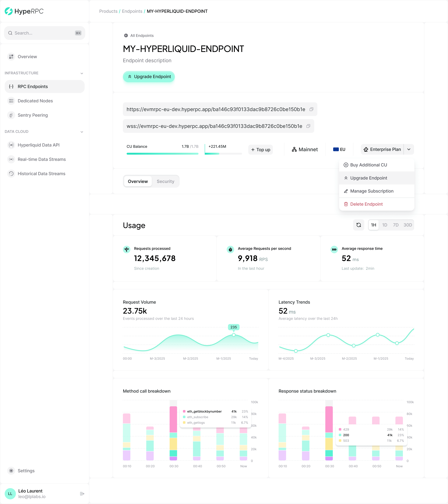The width and height of the screenshot is (448, 504).
Task: Select Delete Endpoint from the menu
Action: pos(366,204)
